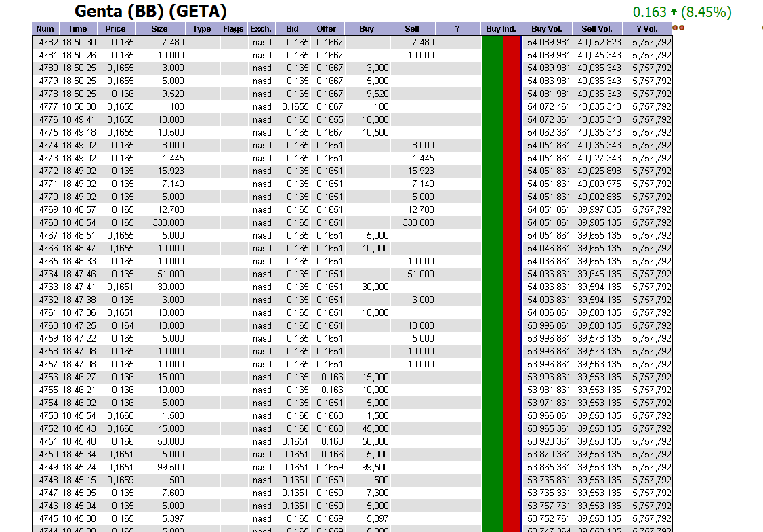Click the question mark column header
The height and width of the screenshot is (532, 763).
(457, 28)
